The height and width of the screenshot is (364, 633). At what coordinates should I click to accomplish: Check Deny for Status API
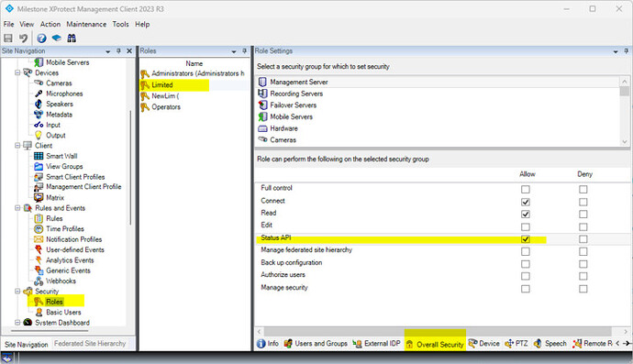point(583,239)
